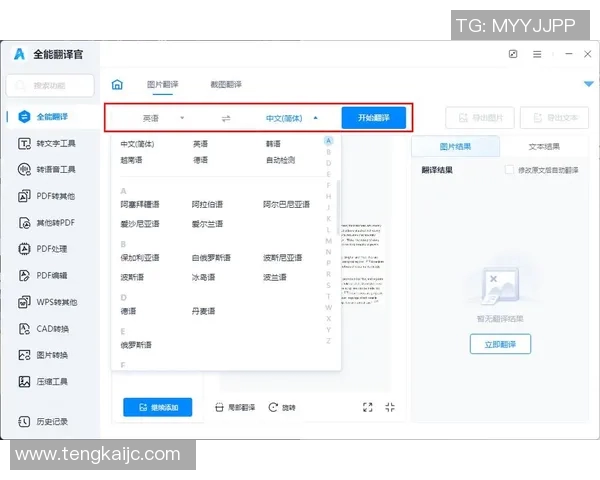Swap source and target languages
The width and height of the screenshot is (600, 480).
click(226, 118)
